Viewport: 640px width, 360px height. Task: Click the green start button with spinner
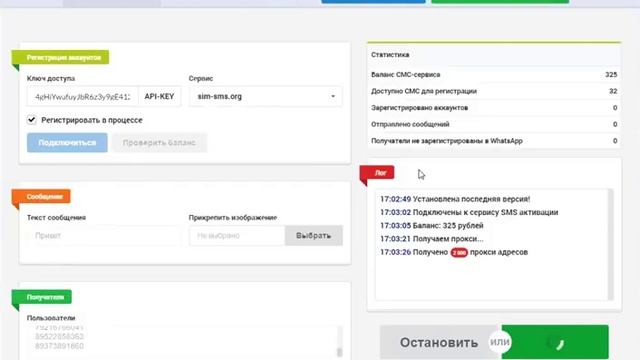[555, 342]
